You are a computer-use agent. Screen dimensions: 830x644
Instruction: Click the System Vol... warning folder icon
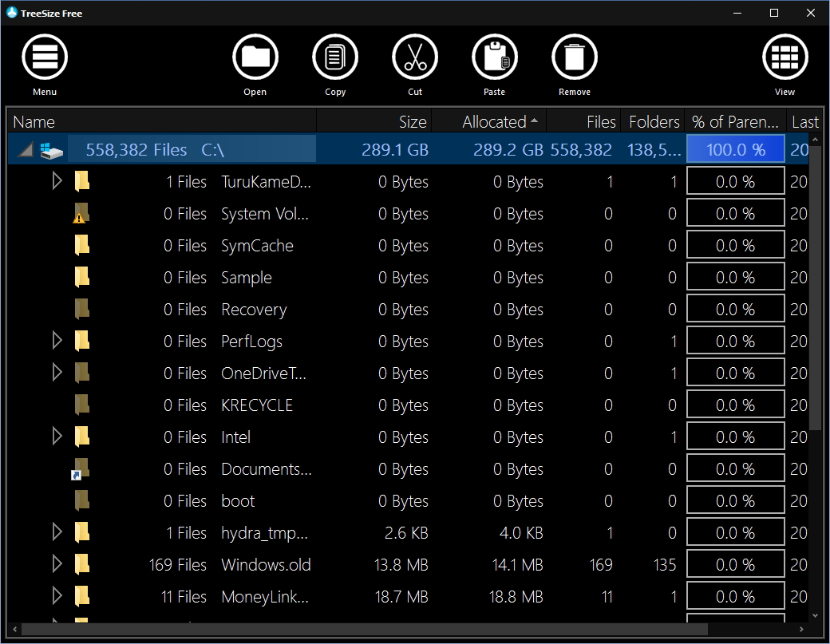coord(81,213)
